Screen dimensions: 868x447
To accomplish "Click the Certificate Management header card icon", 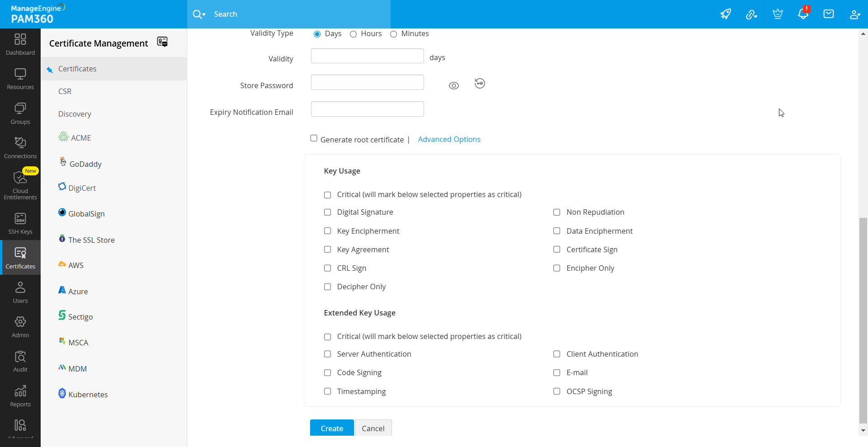I will click(162, 42).
